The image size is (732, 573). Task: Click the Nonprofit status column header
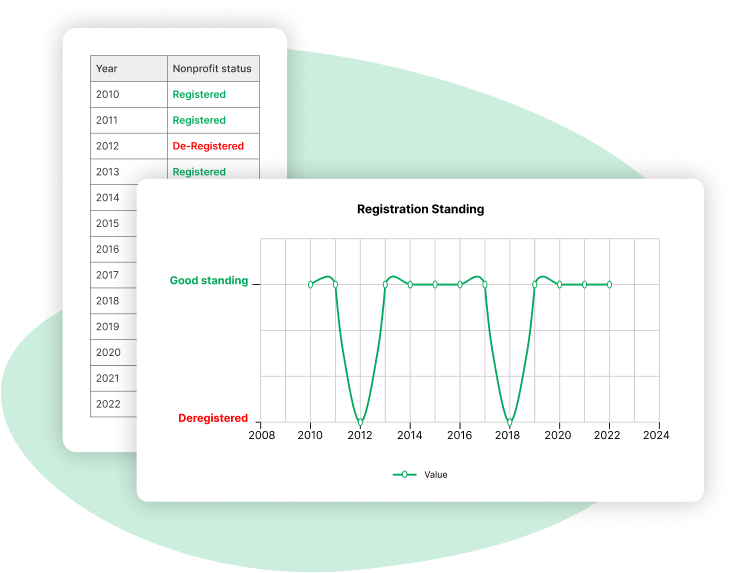(212, 69)
